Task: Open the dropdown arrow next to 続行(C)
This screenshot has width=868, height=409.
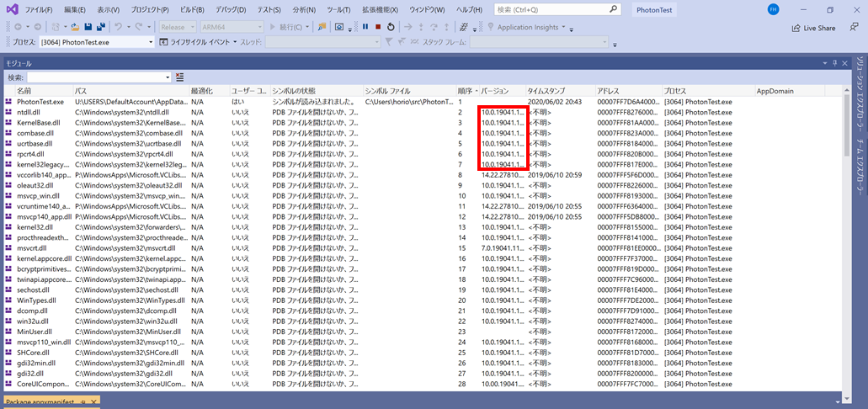Action: tap(307, 27)
